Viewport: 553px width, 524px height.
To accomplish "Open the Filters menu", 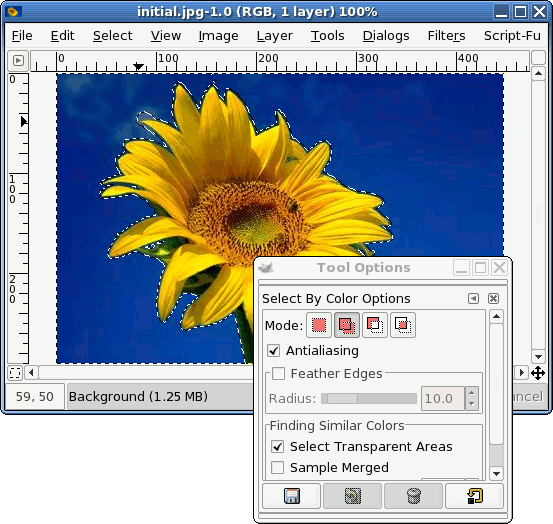I will pos(446,36).
